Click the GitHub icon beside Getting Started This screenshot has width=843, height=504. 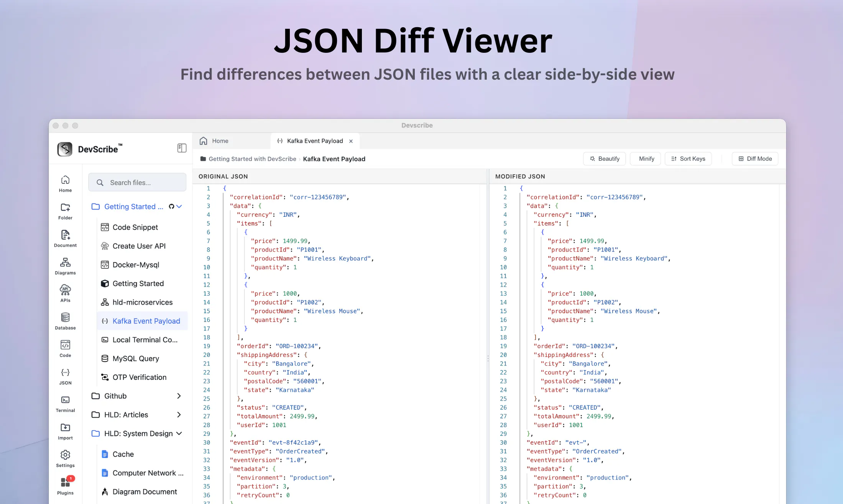click(x=171, y=206)
